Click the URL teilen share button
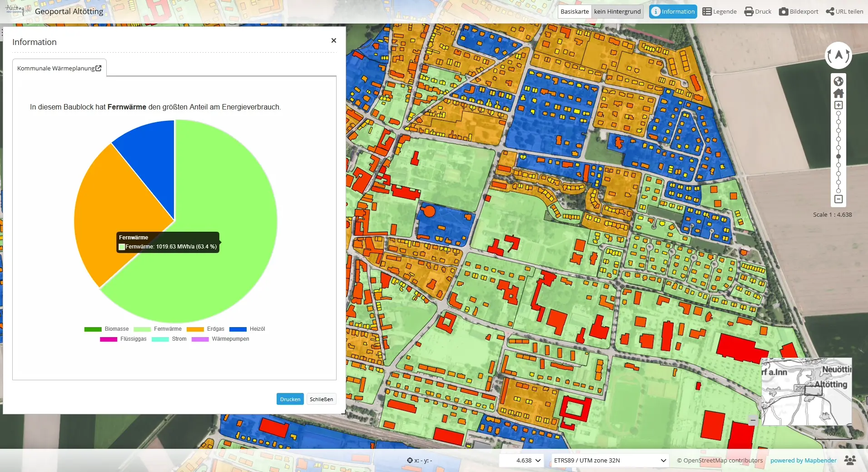Image resolution: width=868 pixels, height=472 pixels. pyautogui.click(x=844, y=12)
